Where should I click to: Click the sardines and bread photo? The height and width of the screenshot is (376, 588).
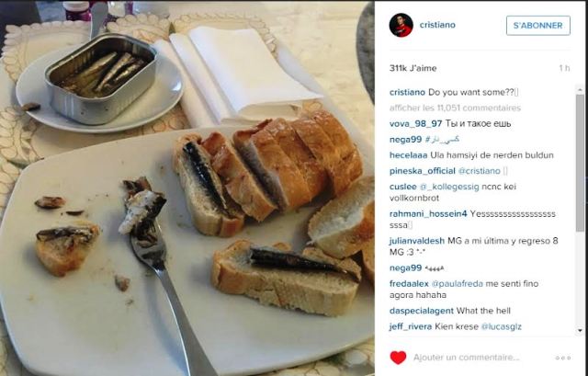click(187, 188)
